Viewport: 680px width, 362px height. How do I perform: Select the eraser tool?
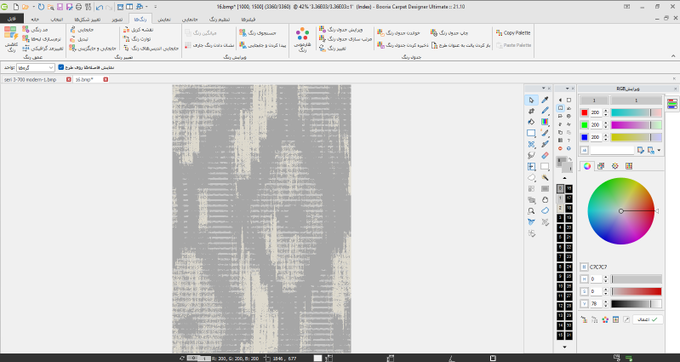pos(545,155)
